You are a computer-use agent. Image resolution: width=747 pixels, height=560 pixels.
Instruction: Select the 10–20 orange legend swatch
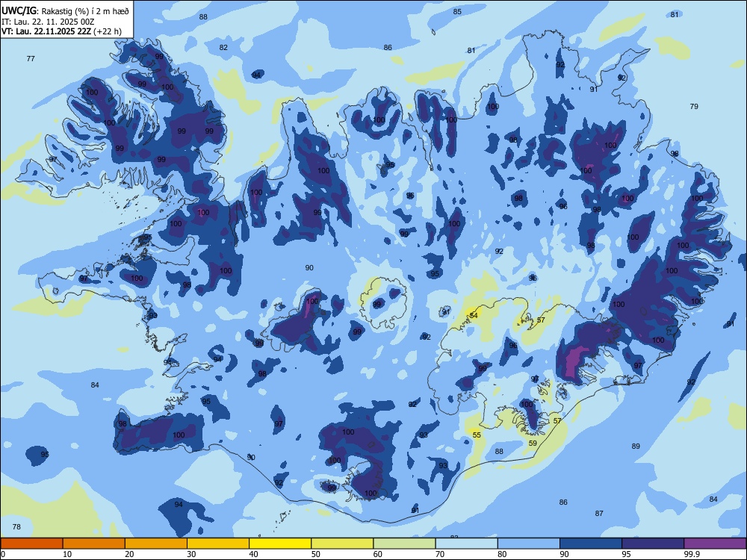pos(94,544)
